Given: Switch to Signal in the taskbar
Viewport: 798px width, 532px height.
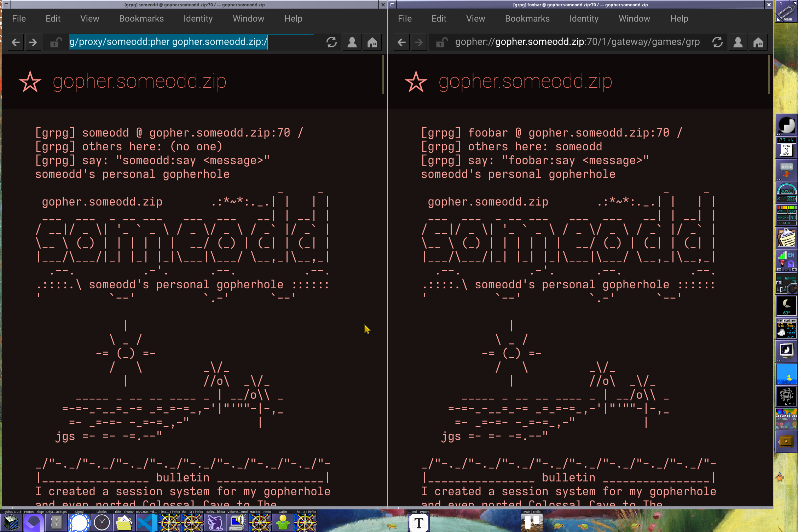Looking at the screenshot, I should (x=79, y=522).
